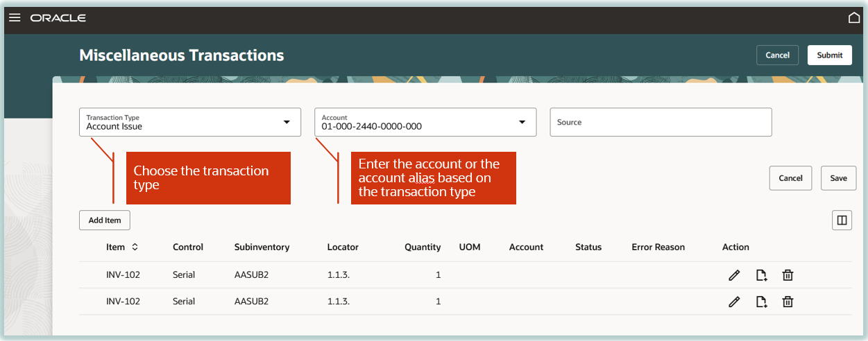Duplicate the second INV-102 row

(761, 301)
